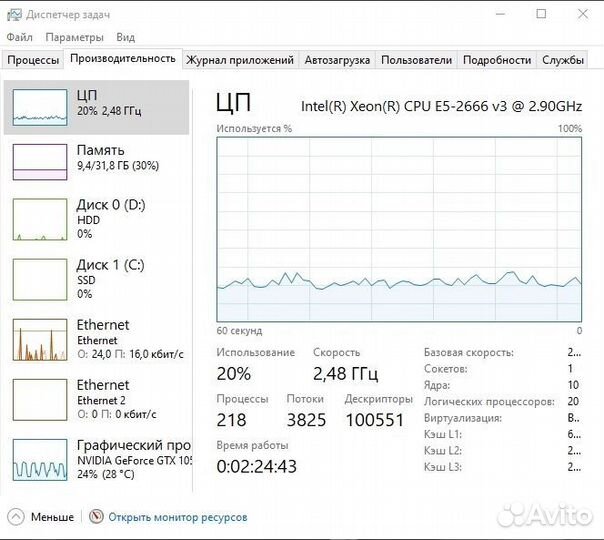Open the Вид menu

click(x=126, y=37)
